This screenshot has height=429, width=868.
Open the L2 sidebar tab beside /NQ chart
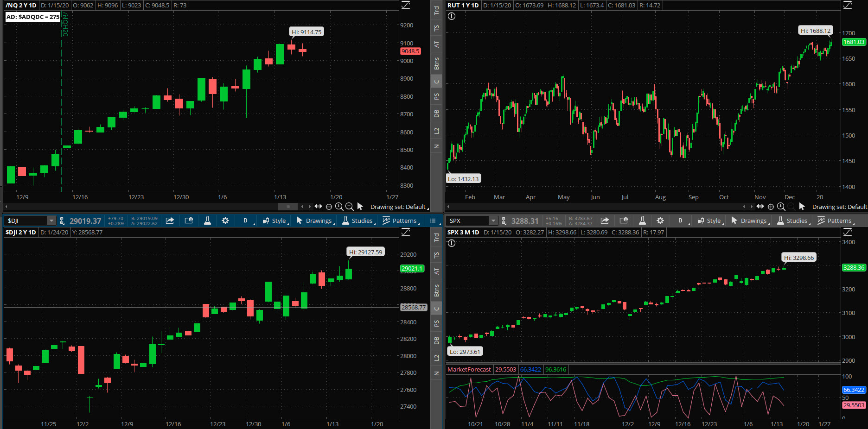click(436, 131)
